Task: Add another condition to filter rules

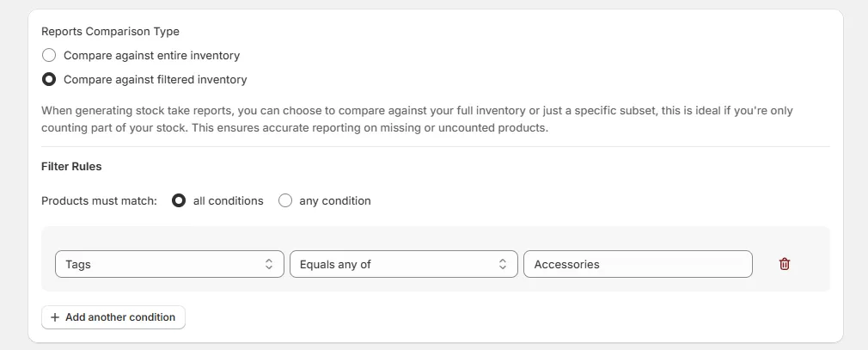Action: pos(113,317)
